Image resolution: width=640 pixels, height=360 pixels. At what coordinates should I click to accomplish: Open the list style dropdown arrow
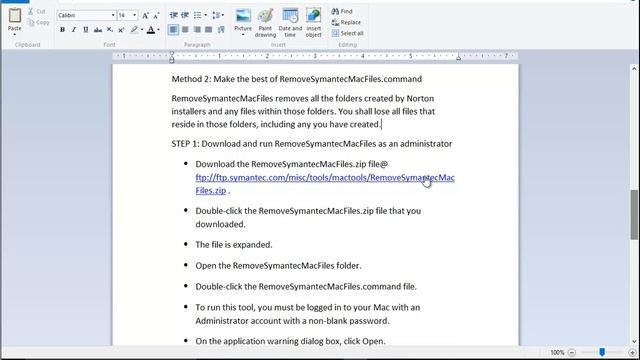coord(205,15)
